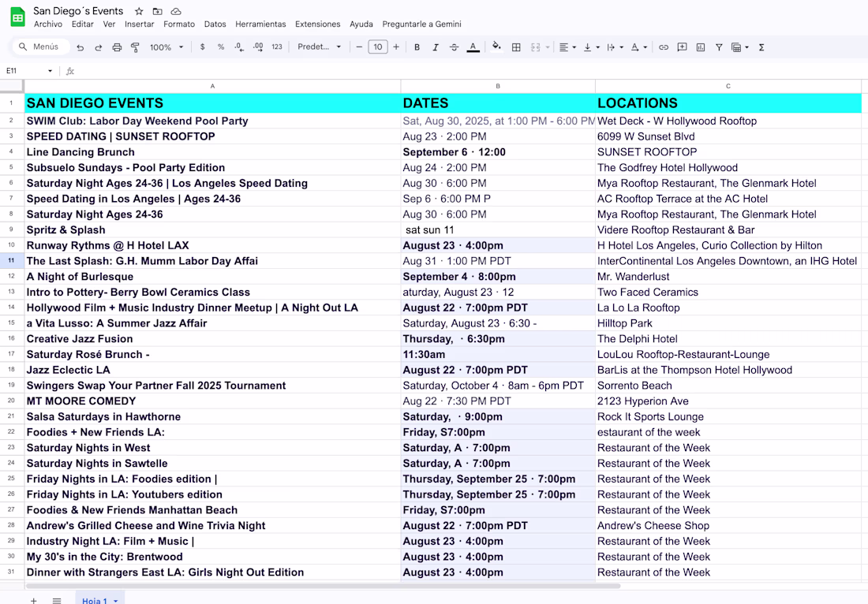
Task: Open the Ayuda menu
Action: [361, 24]
